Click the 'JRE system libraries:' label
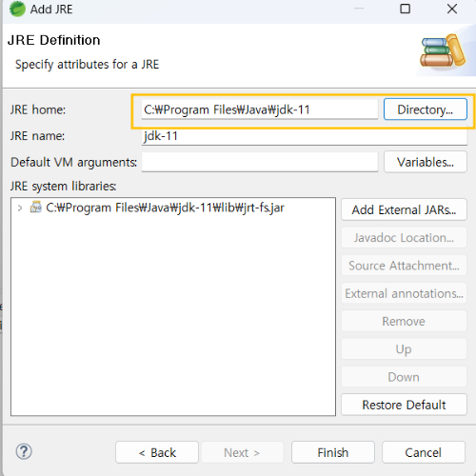Screen dimensions: 476x476 click(63, 187)
